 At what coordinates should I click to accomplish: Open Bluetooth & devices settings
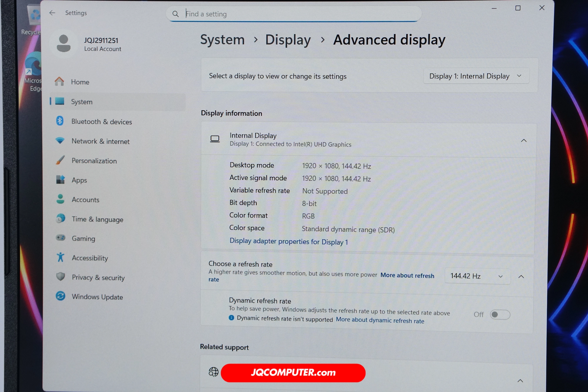60,121
